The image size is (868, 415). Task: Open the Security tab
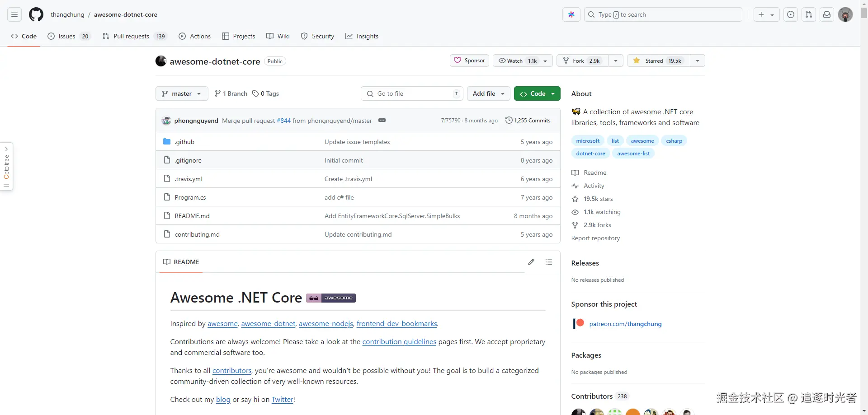point(317,36)
